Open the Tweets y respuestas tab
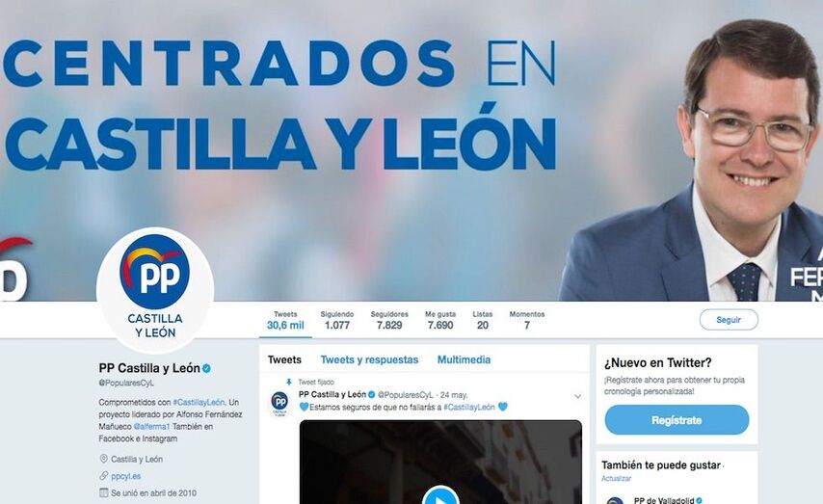 pyautogui.click(x=369, y=360)
